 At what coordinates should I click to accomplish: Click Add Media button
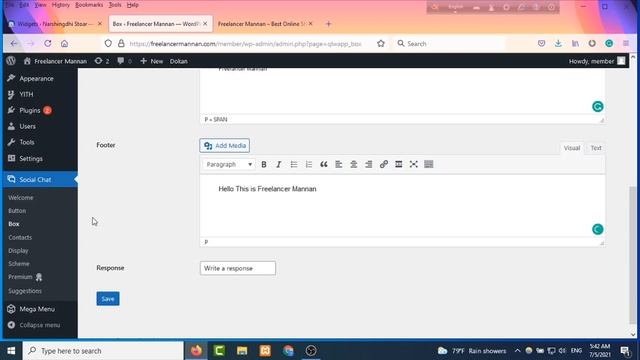tap(224, 146)
